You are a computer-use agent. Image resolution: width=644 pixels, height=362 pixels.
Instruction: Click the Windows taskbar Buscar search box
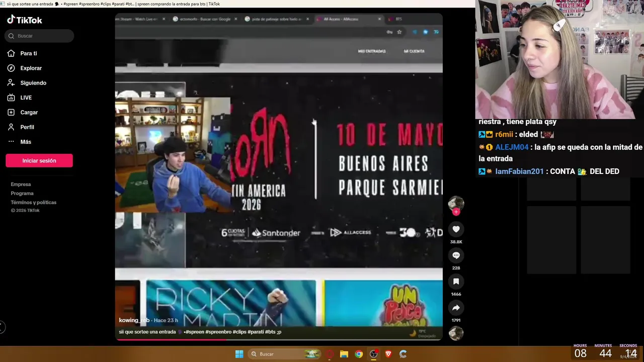tap(284, 354)
